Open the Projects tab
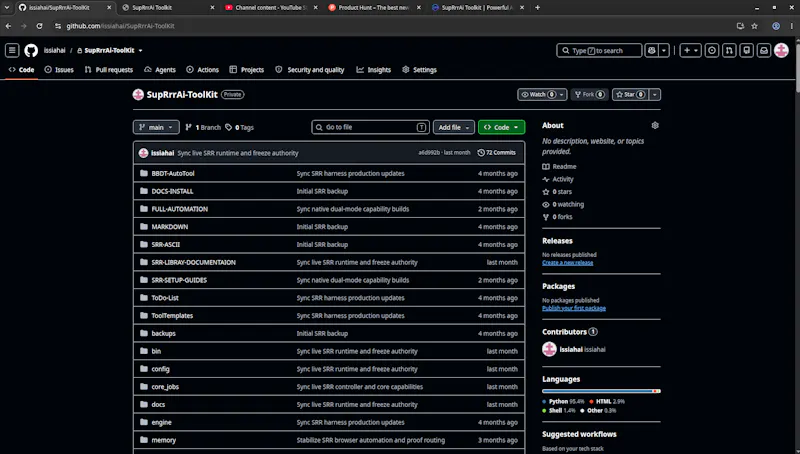 pyautogui.click(x=247, y=70)
